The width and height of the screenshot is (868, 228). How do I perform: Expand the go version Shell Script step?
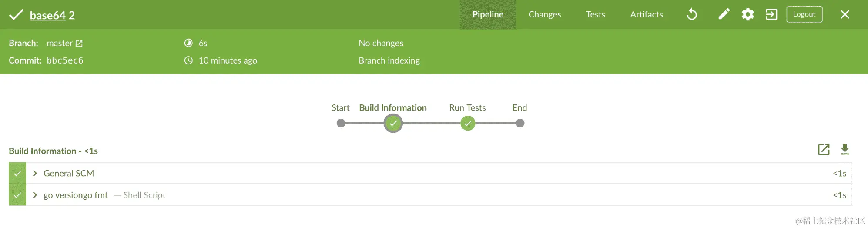(35, 195)
